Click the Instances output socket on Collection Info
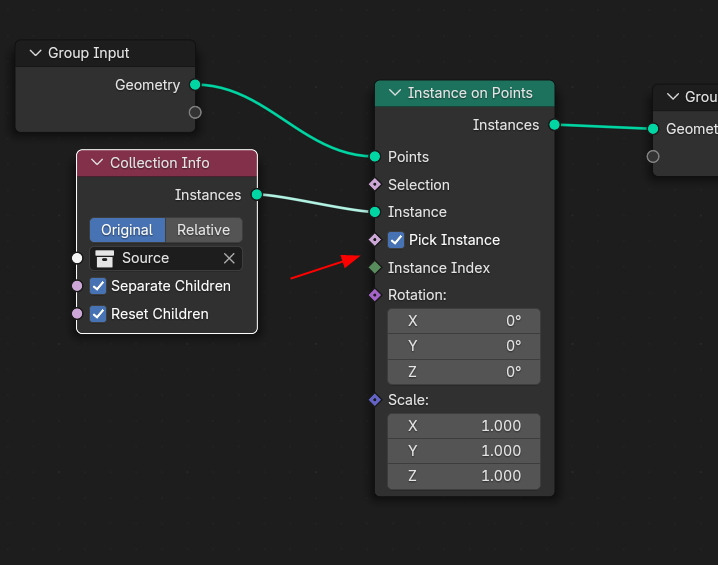The width and height of the screenshot is (718, 565). click(x=257, y=195)
